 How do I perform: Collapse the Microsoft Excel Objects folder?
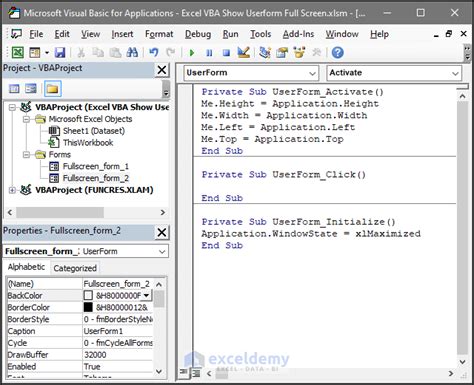pyautogui.click(x=26, y=119)
